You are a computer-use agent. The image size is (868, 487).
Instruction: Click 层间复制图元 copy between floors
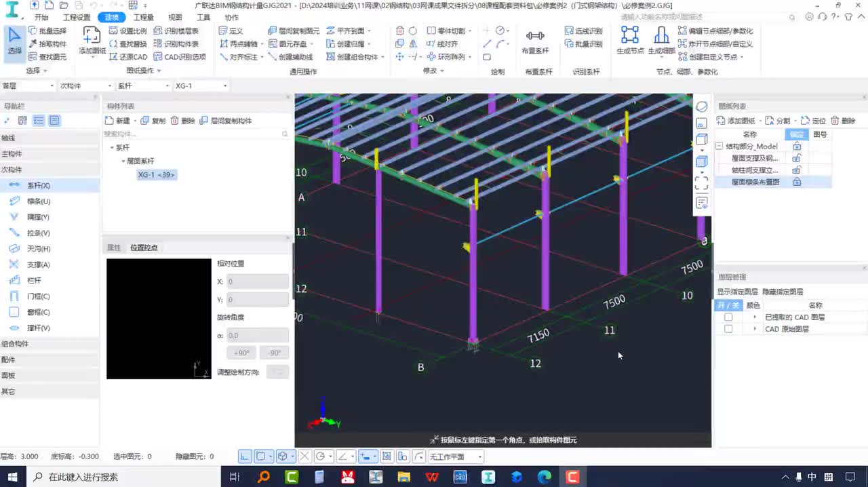(294, 31)
